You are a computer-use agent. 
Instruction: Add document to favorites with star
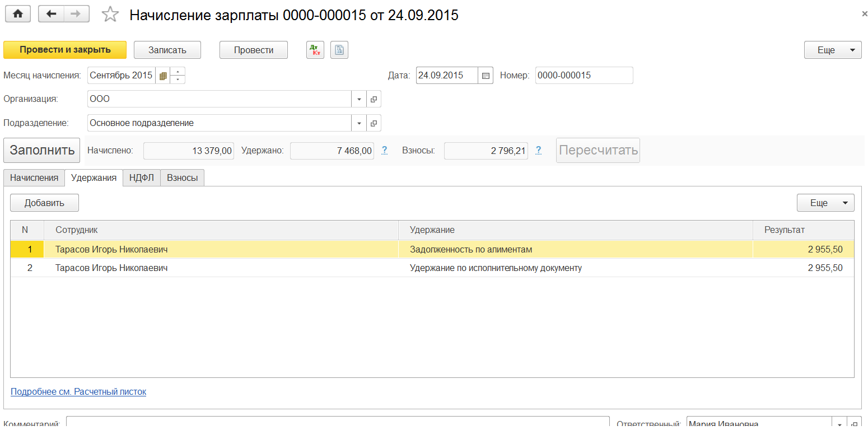coord(110,15)
